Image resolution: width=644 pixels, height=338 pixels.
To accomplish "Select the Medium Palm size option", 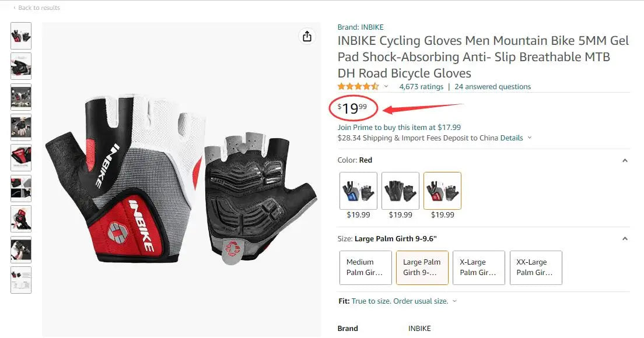I will coord(365,267).
